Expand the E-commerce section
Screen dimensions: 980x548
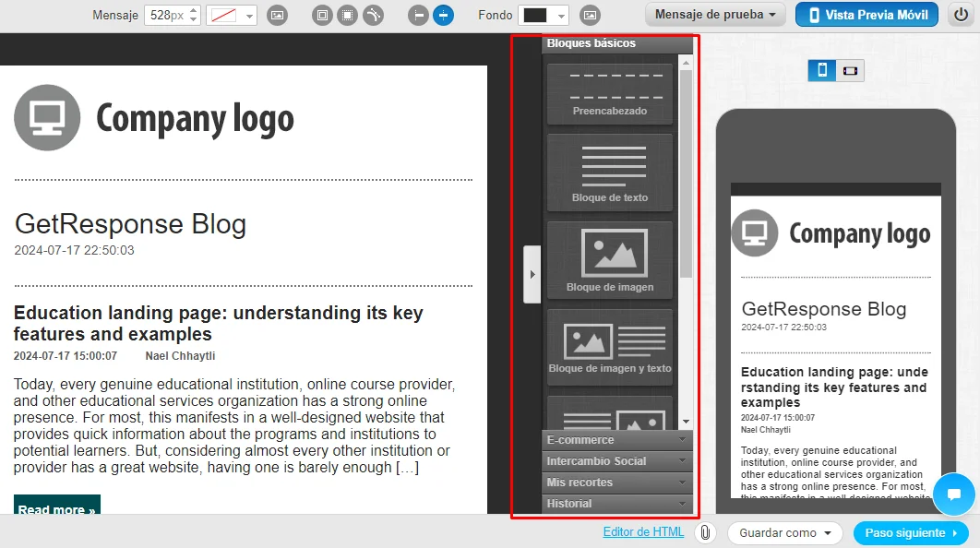[x=616, y=440]
